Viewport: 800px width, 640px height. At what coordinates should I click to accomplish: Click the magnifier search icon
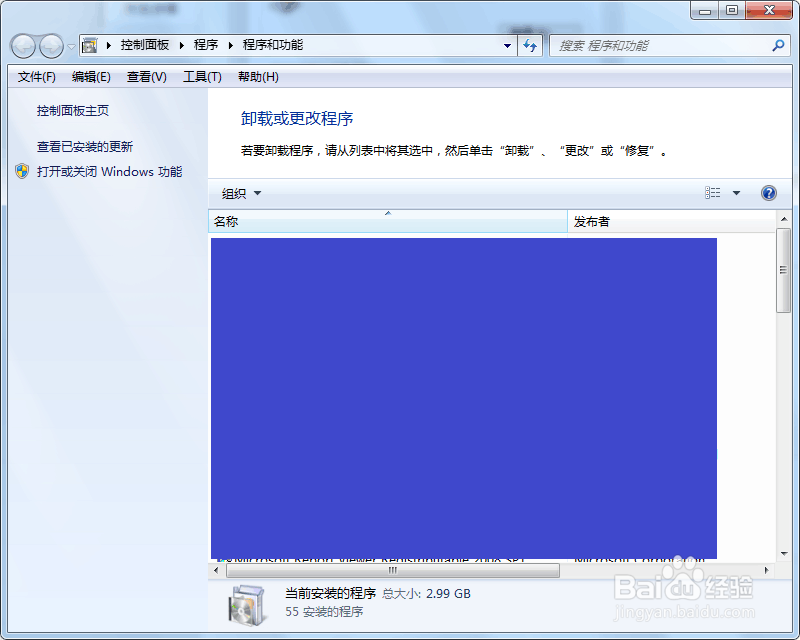778,45
